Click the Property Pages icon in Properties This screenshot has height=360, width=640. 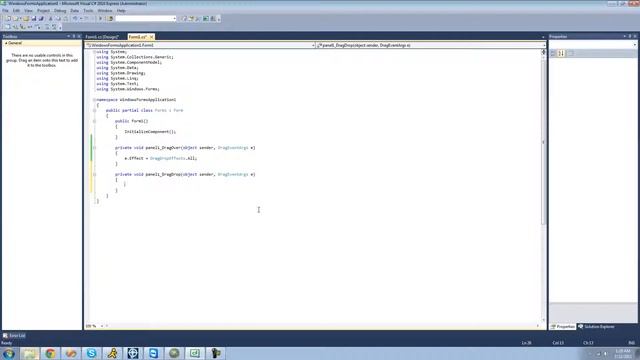[x=571, y=53]
